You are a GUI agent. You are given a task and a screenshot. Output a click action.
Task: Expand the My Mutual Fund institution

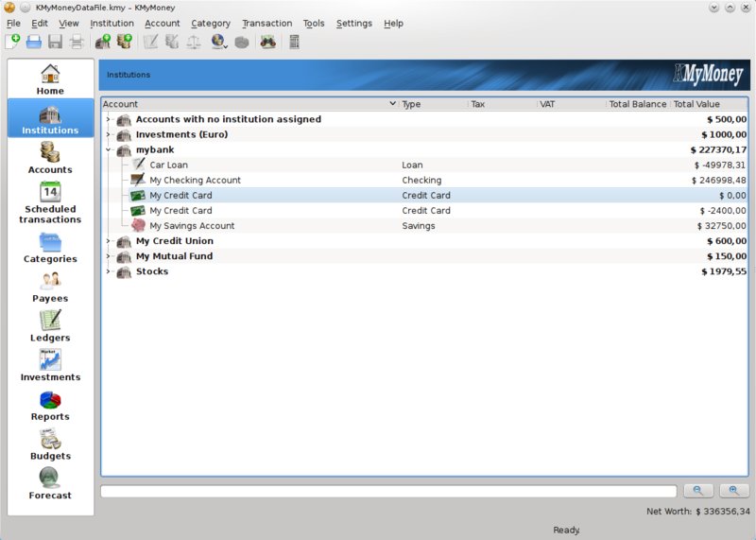point(108,256)
